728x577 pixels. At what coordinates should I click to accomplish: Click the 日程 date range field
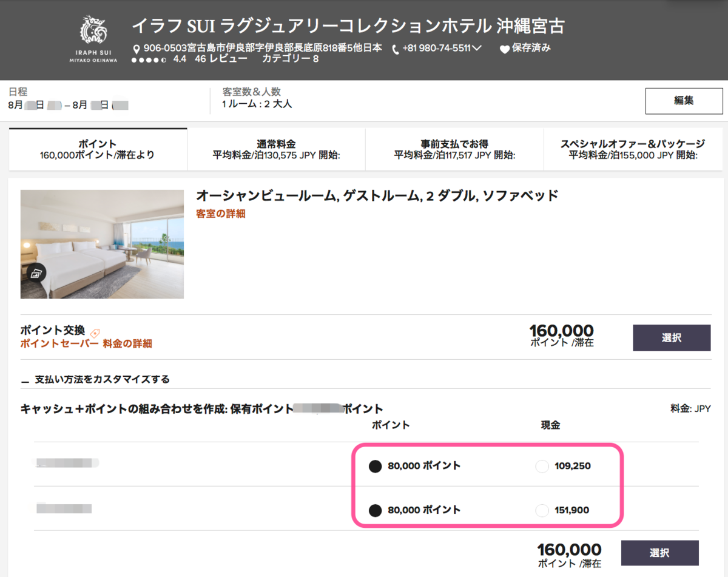(x=68, y=105)
